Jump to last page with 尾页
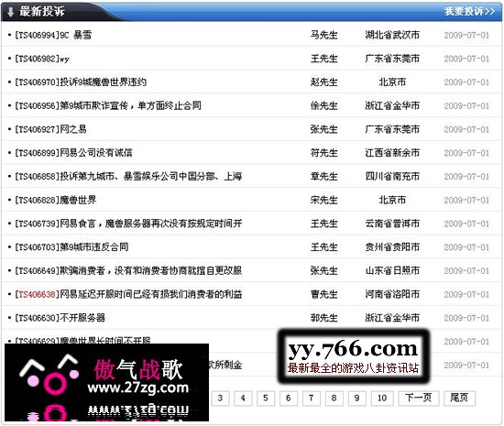Viewport: 504px width, 426px height. [459, 399]
